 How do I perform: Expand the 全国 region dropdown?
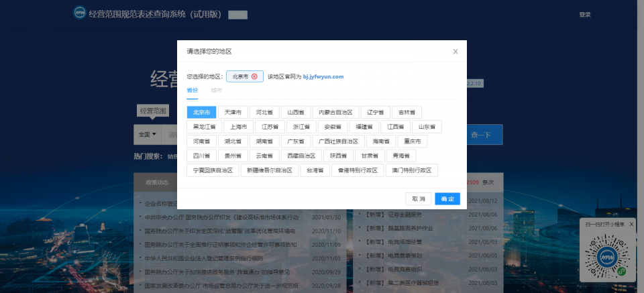[x=148, y=134]
